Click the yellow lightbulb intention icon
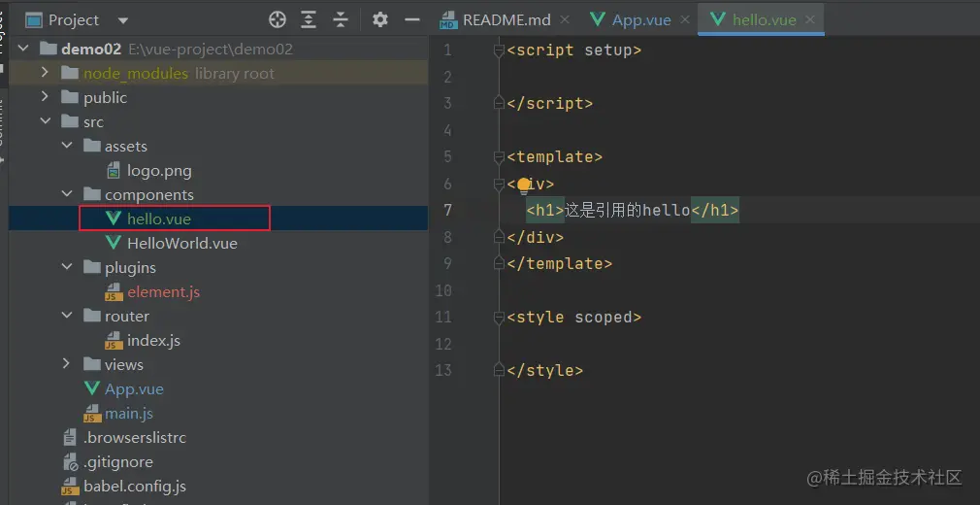Viewport: 980px width, 505px height. click(524, 184)
